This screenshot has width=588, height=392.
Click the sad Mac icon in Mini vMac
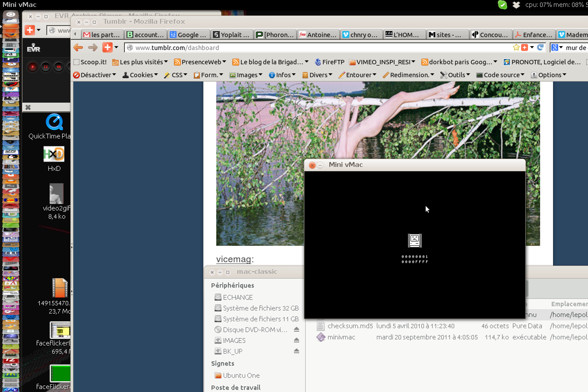pyautogui.click(x=415, y=241)
